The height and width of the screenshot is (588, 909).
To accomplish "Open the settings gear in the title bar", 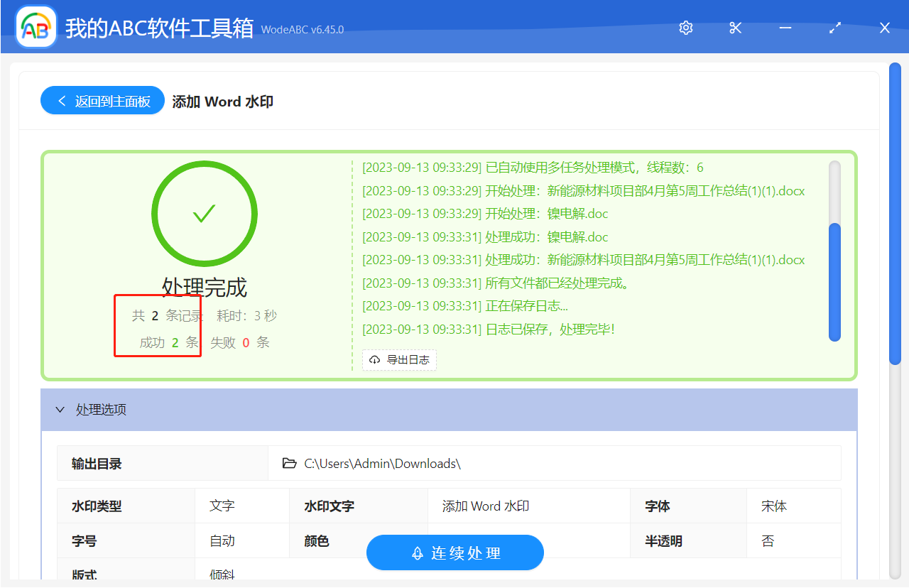I will (x=685, y=28).
